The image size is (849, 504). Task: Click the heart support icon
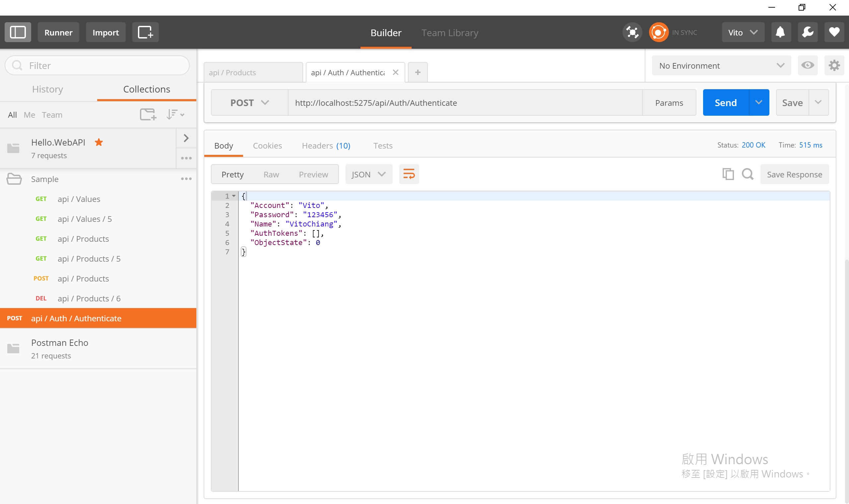coord(834,32)
